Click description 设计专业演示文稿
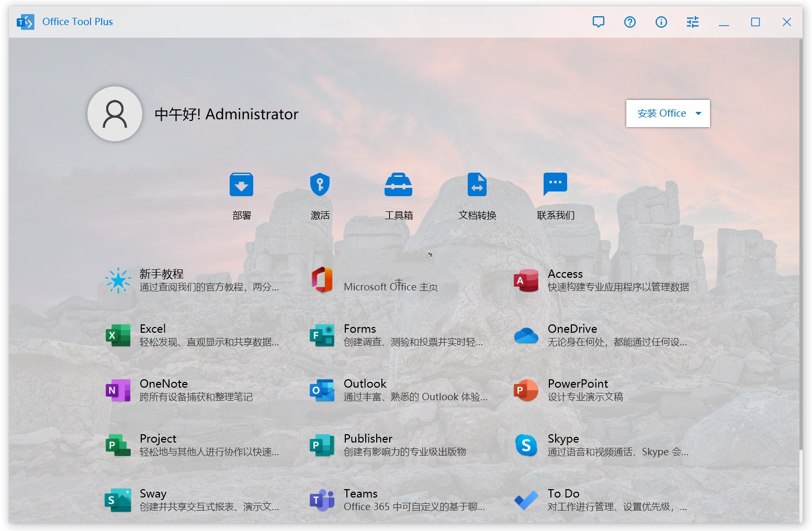812x531 pixels. pyautogui.click(x=585, y=397)
